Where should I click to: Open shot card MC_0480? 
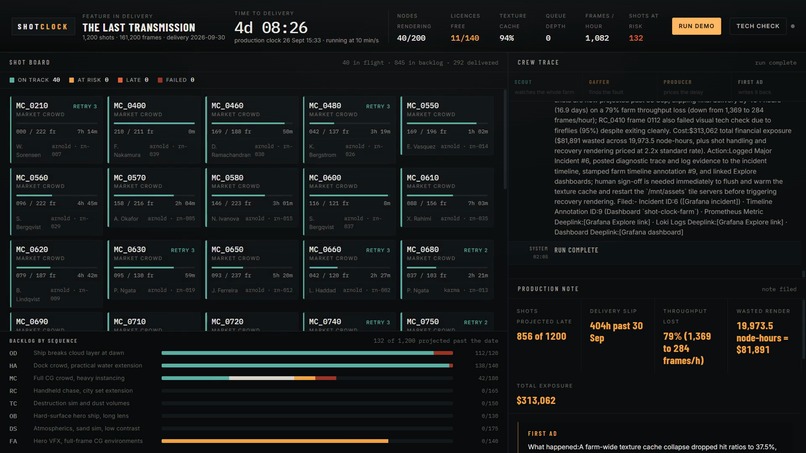(350, 129)
